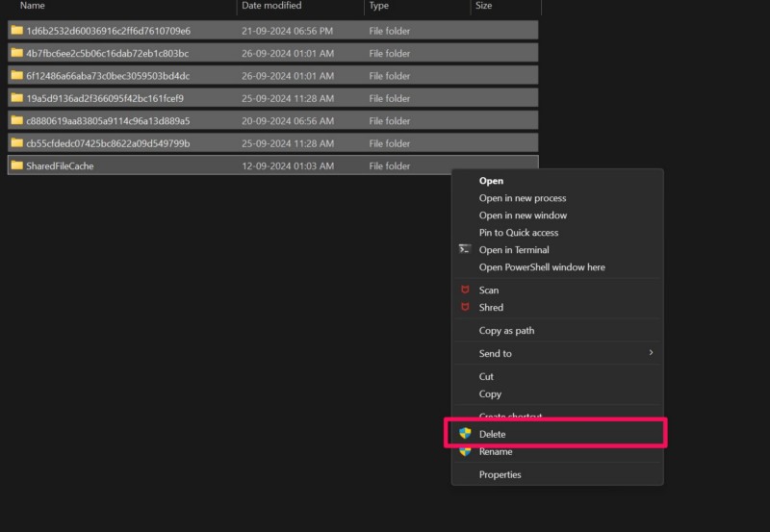The image size is (770, 532).
Task: Click the folder icon for 1d6b2532d60036916c2ff6d7610709e6
Action: pyautogui.click(x=16, y=30)
